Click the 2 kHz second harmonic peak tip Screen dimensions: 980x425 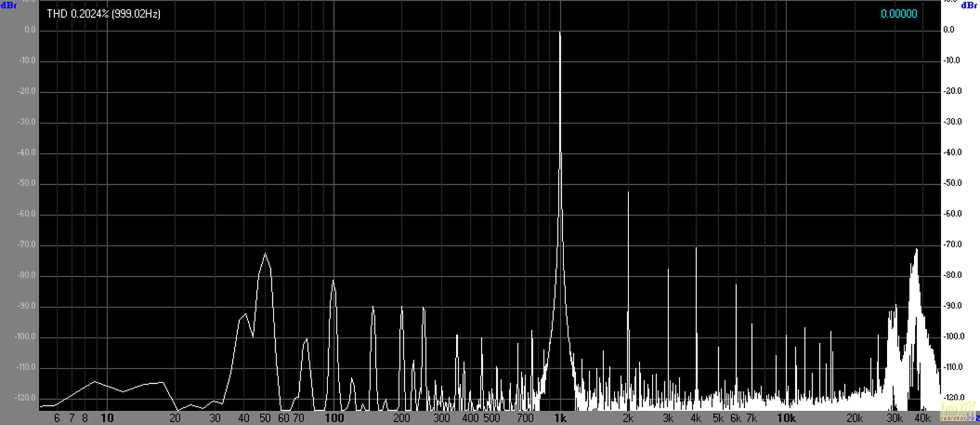[628, 192]
